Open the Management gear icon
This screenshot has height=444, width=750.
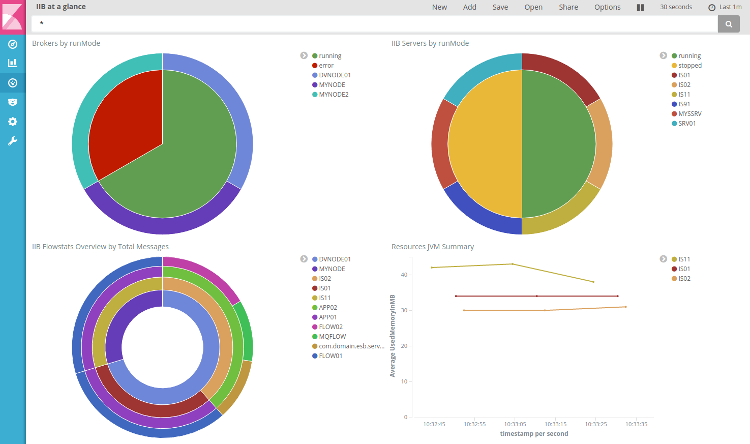click(12, 121)
